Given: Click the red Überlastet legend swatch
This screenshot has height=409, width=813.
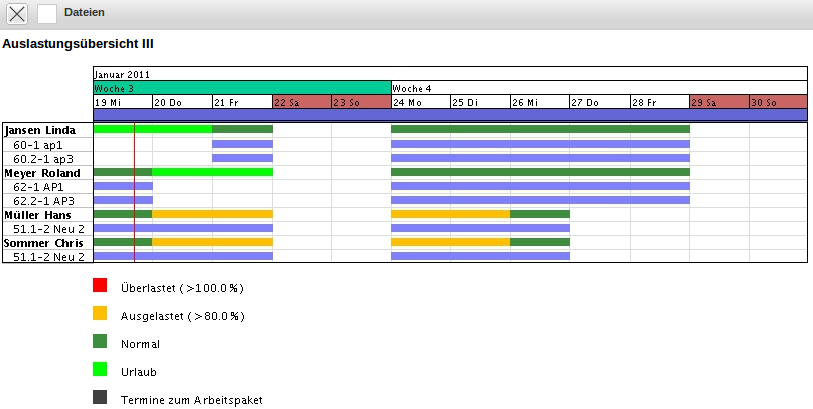Looking at the screenshot, I should 100,286.
